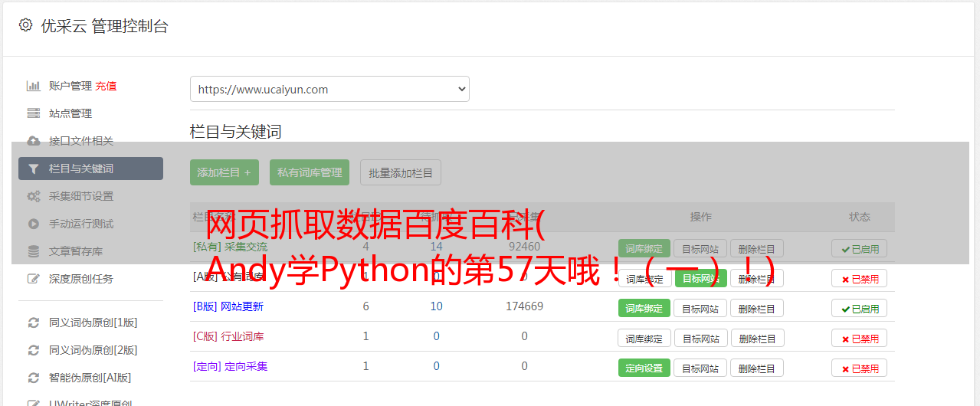Open the [定向] 定向采集 column link
Viewport: 980px width, 406px height.
point(230,366)
